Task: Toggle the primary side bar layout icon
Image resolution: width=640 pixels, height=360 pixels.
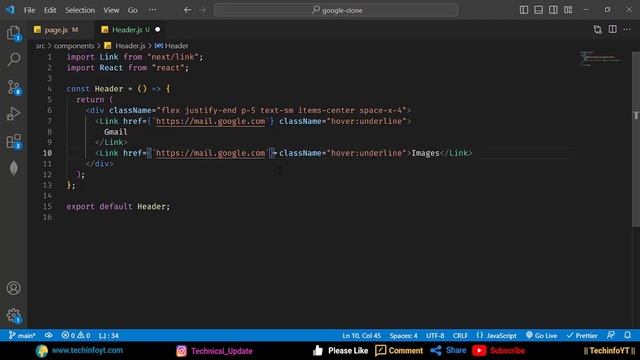Action: [524, 10]
